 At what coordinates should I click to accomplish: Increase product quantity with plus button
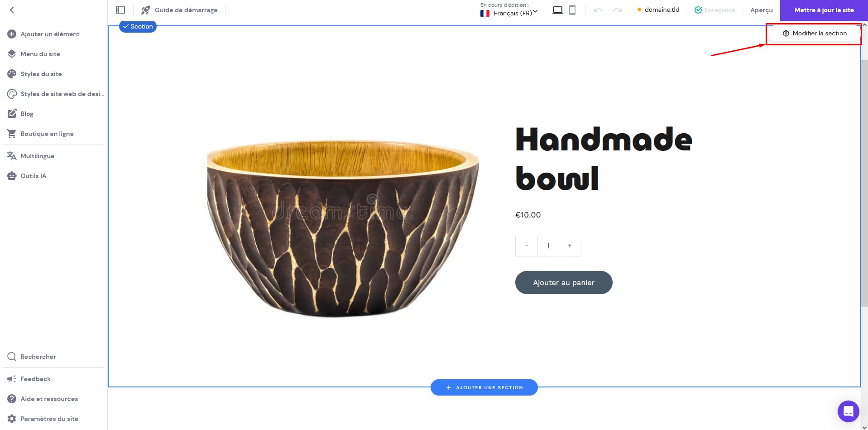(x=570, y=246)
